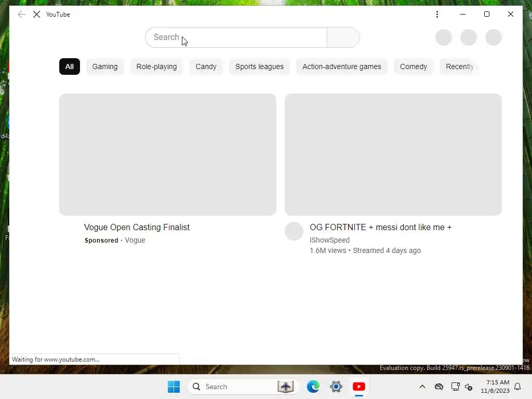Click the last round placeholder icon in the header
The height and width of the screenshot is (399, 532).
pos(494,37)
